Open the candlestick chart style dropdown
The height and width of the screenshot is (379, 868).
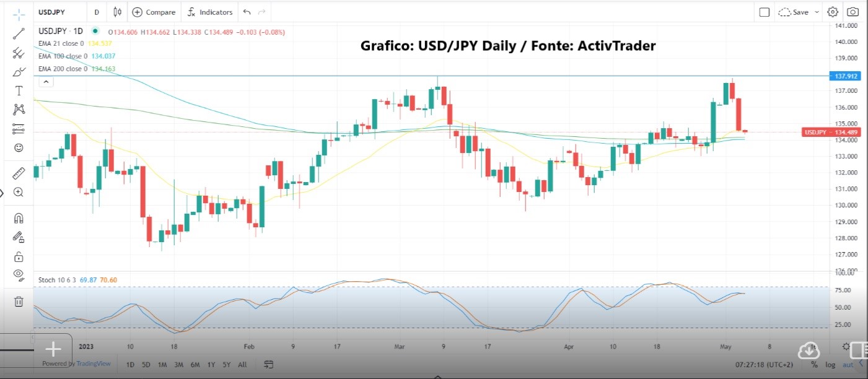click(118, 12)
